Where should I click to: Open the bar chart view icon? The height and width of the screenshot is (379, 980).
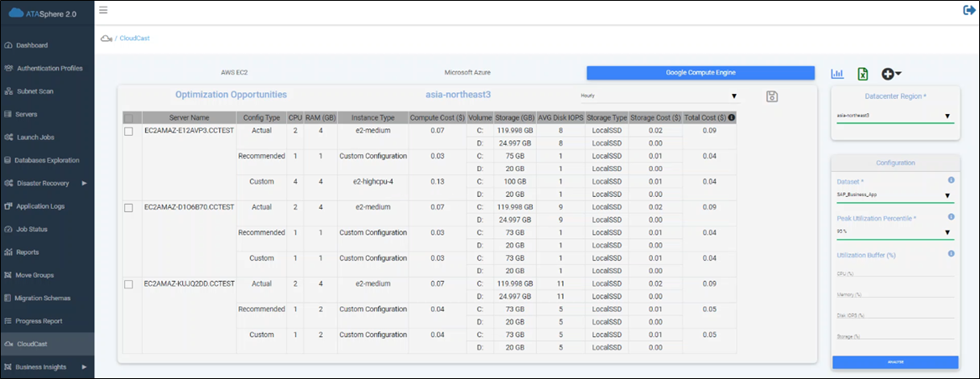tap(837, 74)
